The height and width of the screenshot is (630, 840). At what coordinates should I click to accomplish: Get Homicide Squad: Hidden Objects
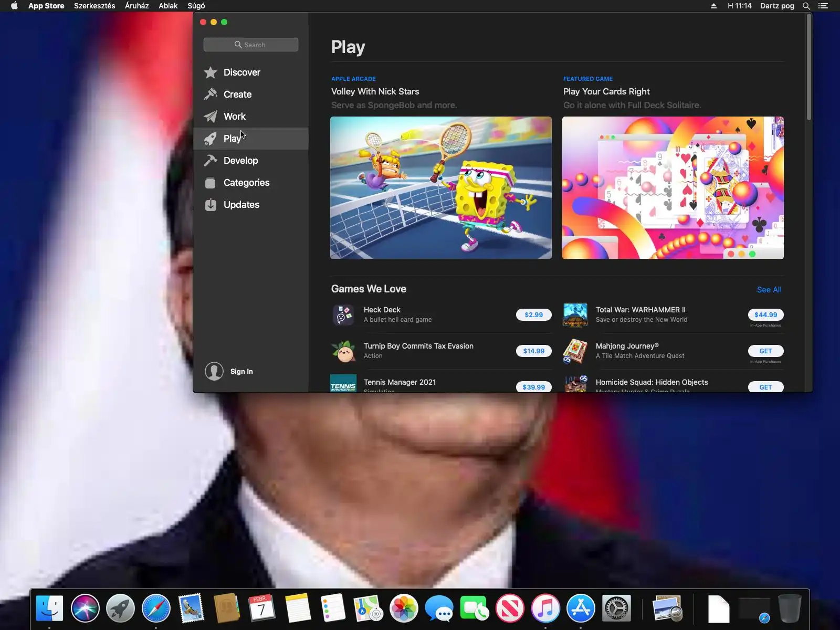pyautogui.click(x=766, y=387)
